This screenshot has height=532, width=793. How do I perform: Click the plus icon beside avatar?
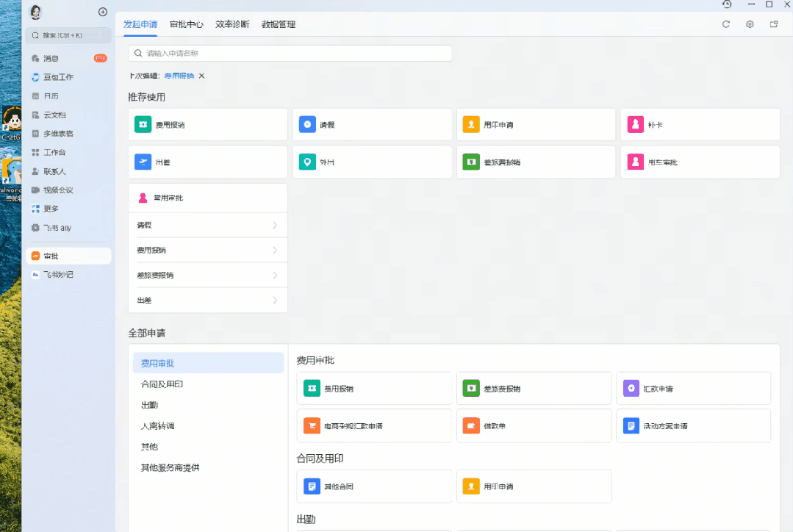pyautogui.click(x=103, y=12)
